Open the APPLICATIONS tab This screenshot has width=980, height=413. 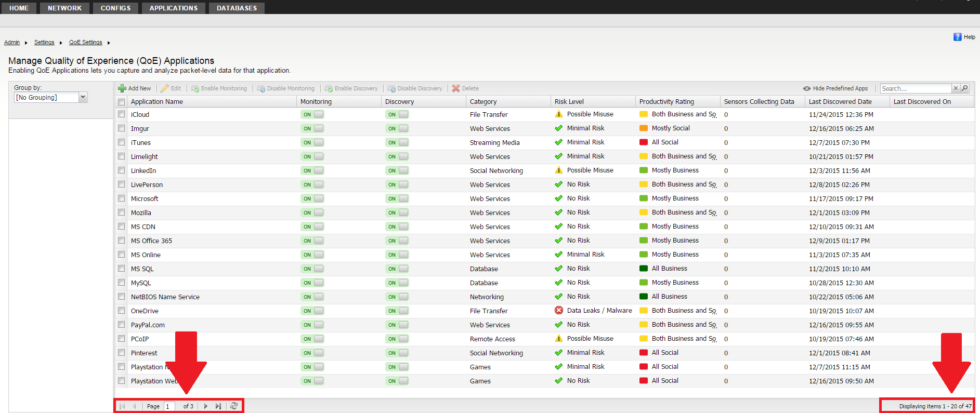click(174, 8)
